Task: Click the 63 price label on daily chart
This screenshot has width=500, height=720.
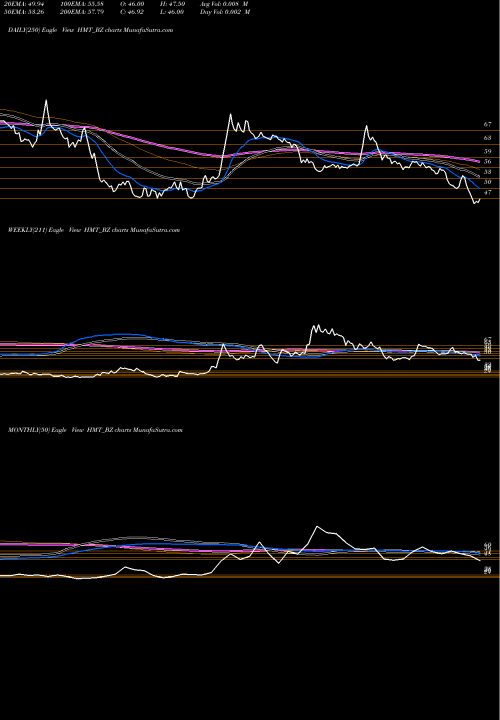Action: click(x=488, y=138)
